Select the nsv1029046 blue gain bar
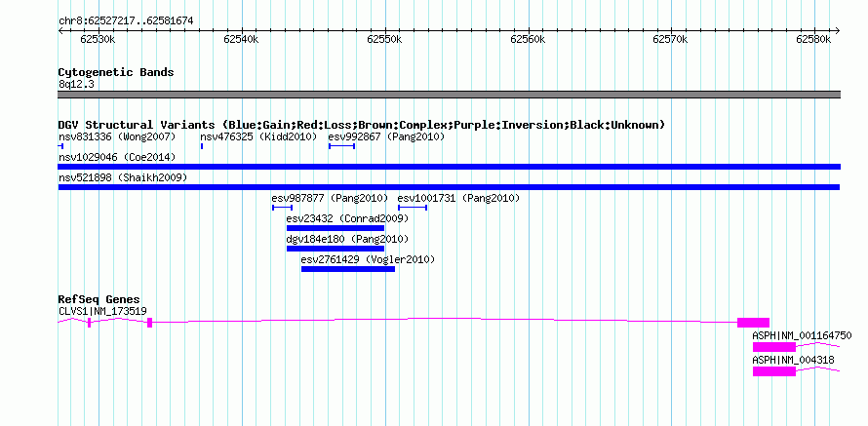The image size is (868, 426). [450, 167]
